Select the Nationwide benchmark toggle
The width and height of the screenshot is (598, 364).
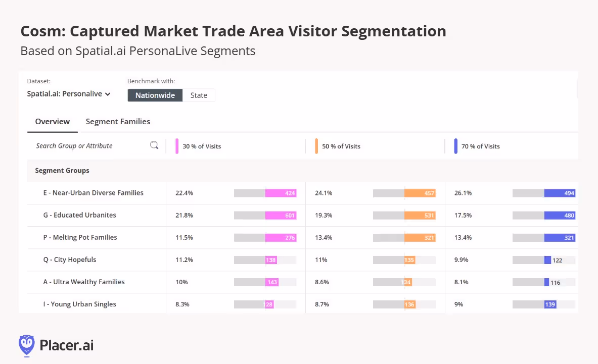155,95
